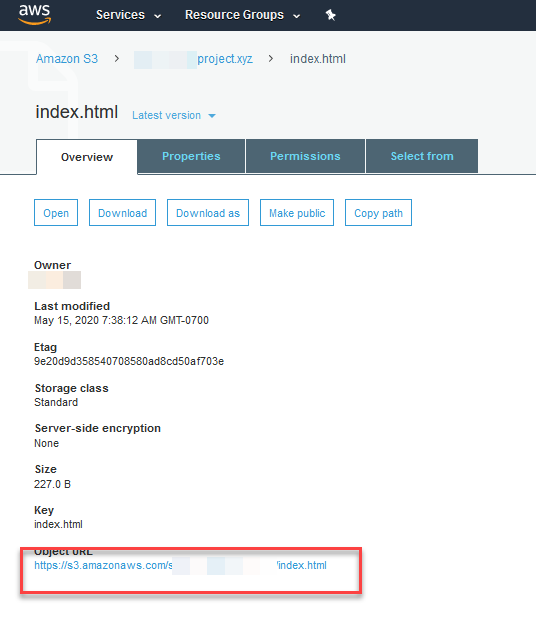Click the index.html breadcrumb text
536x636 pixels.
318,59
